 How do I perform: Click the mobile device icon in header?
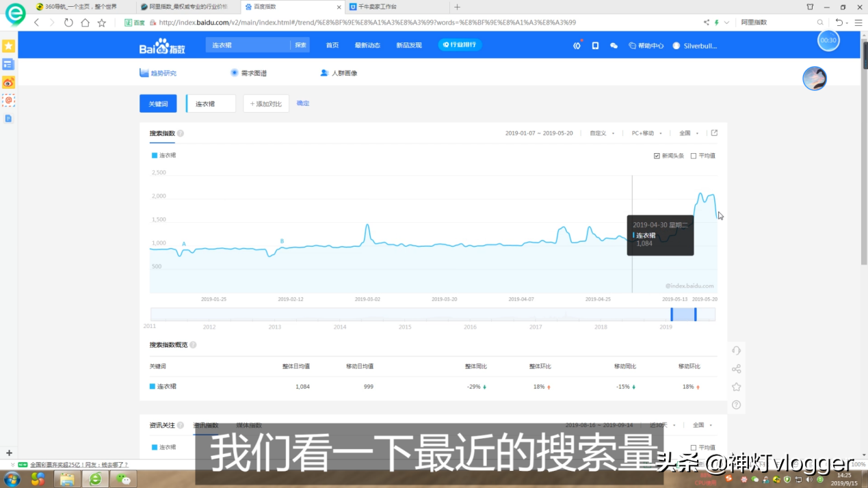point(595,46)
